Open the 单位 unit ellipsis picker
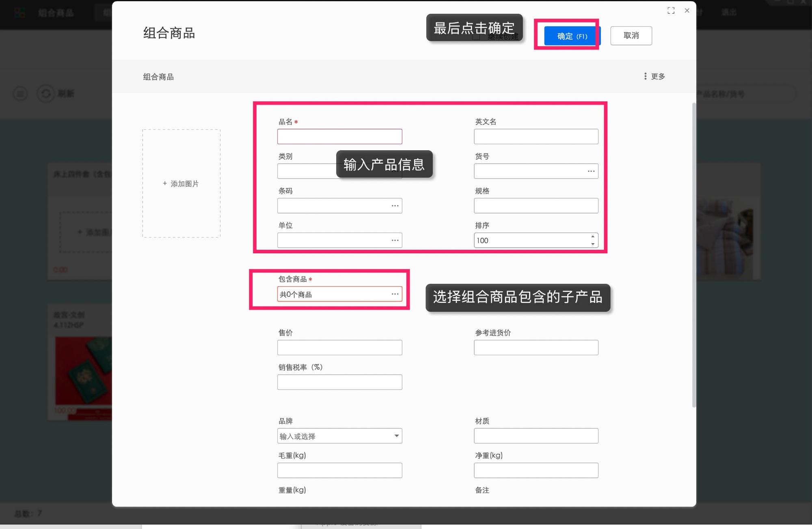The height and width of the screenshot is (529, 812). click(395, 240)
